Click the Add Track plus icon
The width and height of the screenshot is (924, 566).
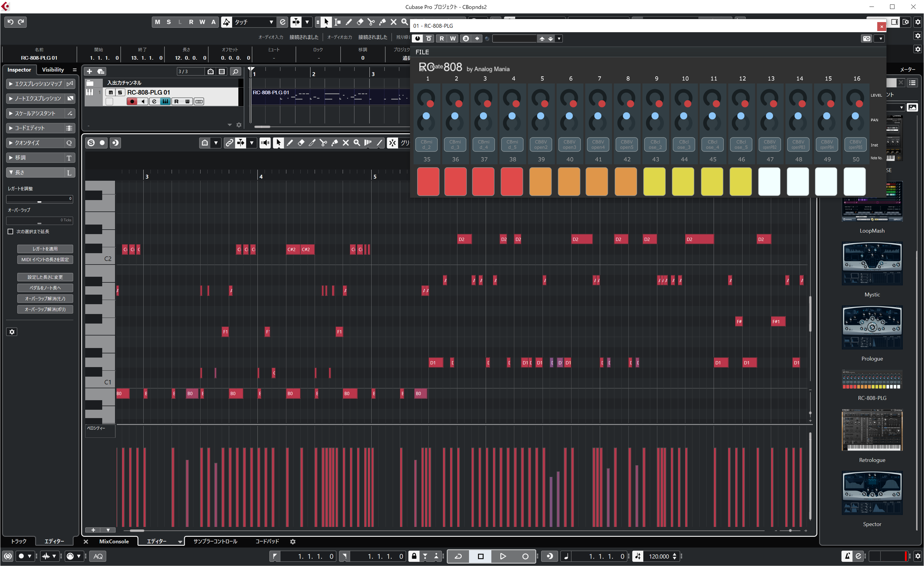click(x=89, y=71)
